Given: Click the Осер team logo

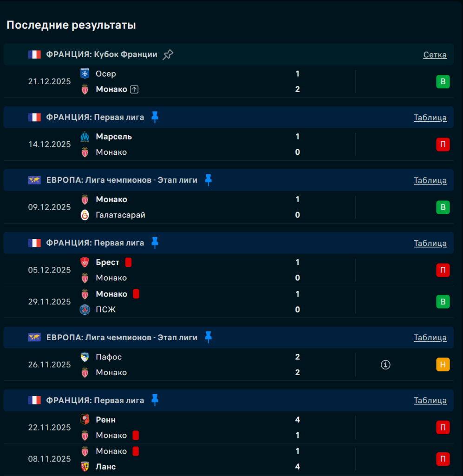Looking at the screenshot, I should [85, 74].
